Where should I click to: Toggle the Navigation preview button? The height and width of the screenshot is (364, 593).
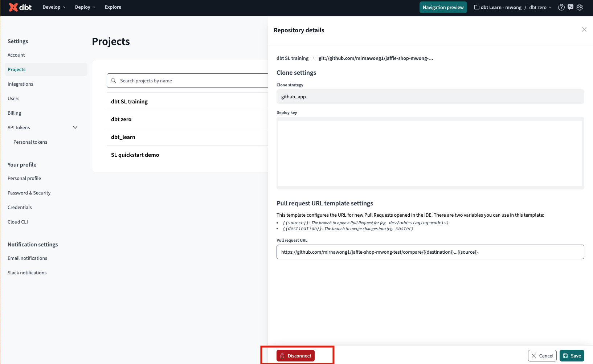443,7
